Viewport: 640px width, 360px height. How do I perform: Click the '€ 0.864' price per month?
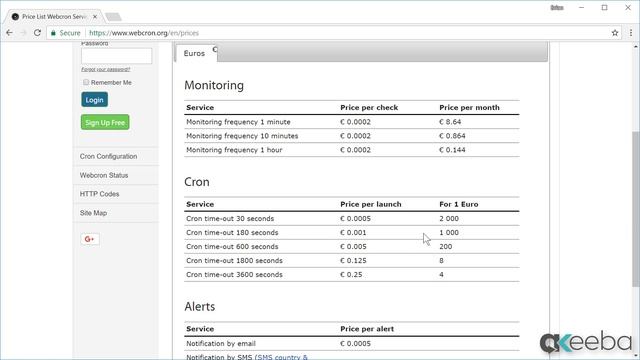click(x=452, y=136)
